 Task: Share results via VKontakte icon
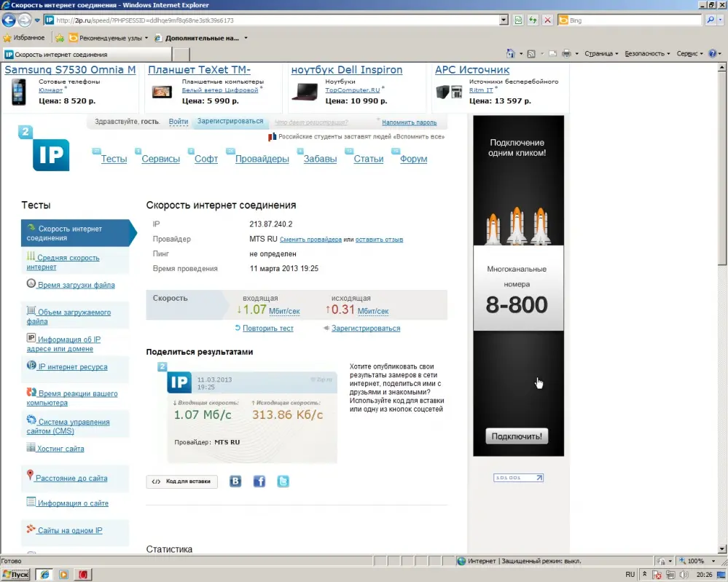tap(235, 481)
